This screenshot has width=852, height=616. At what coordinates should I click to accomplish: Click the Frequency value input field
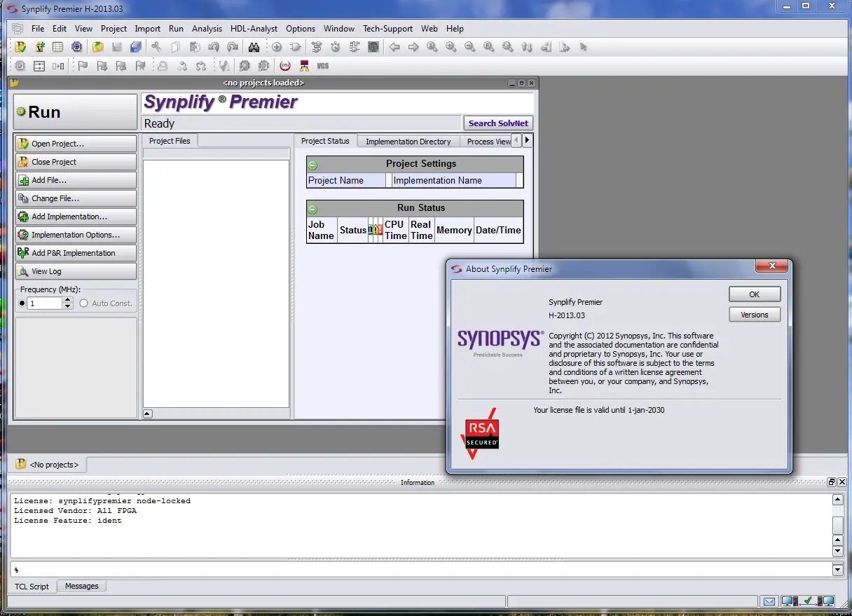tap(45, 303)
